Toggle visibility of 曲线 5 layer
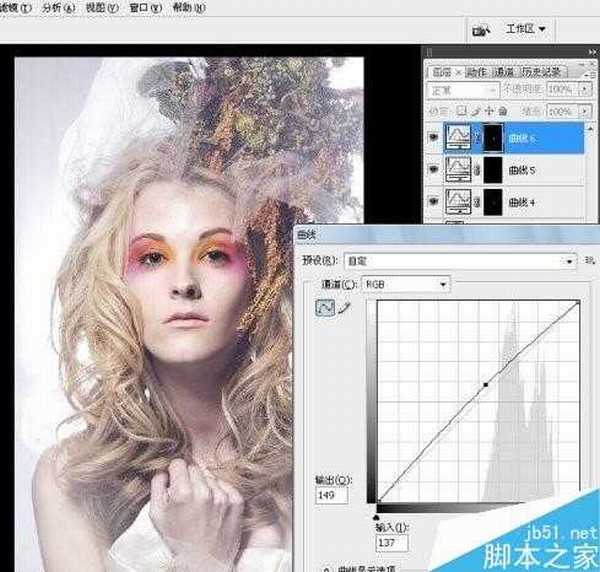 (x=434, y=171)
